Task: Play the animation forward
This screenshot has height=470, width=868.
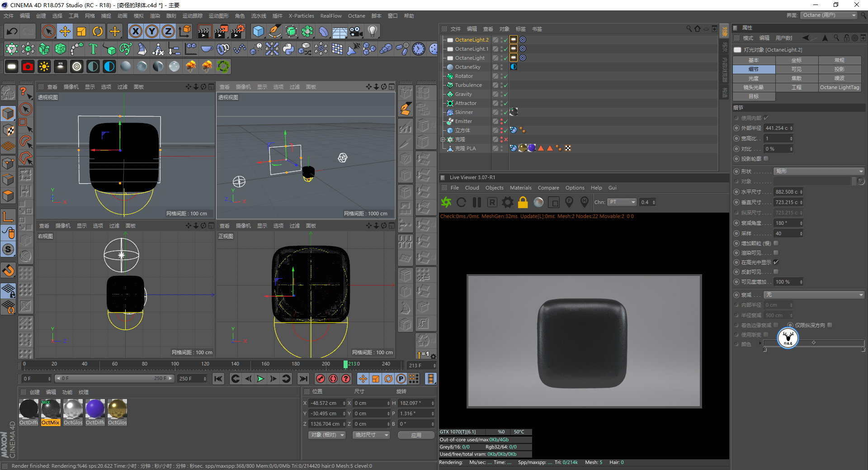Action: point(260,379)
